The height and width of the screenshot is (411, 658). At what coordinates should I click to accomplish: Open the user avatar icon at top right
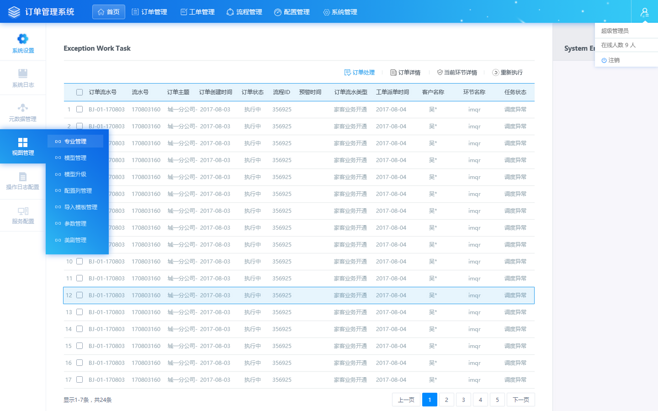point(645,12)
